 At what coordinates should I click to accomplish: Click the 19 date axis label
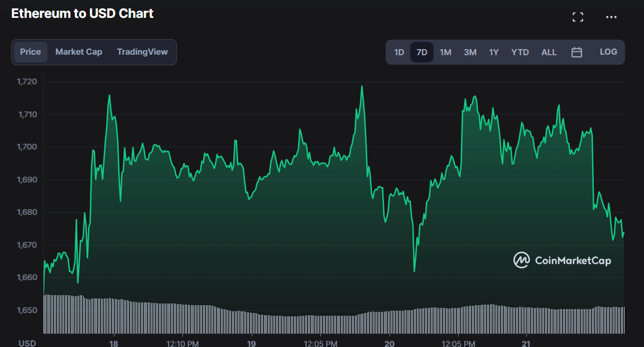point(251,343)
